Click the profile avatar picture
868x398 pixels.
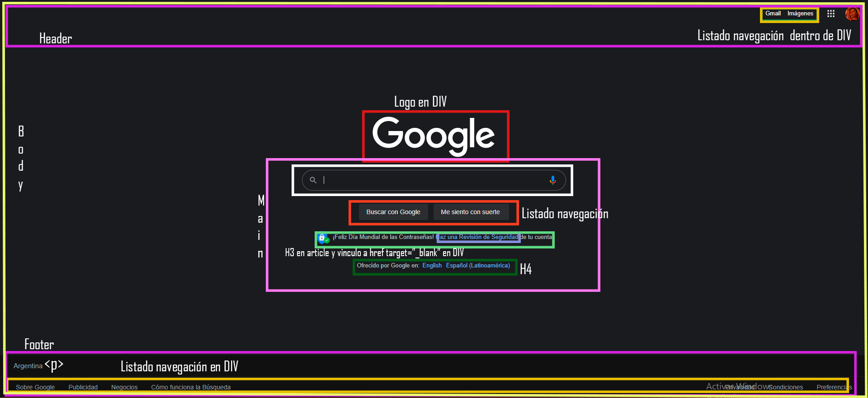click(x=852, y=14)
